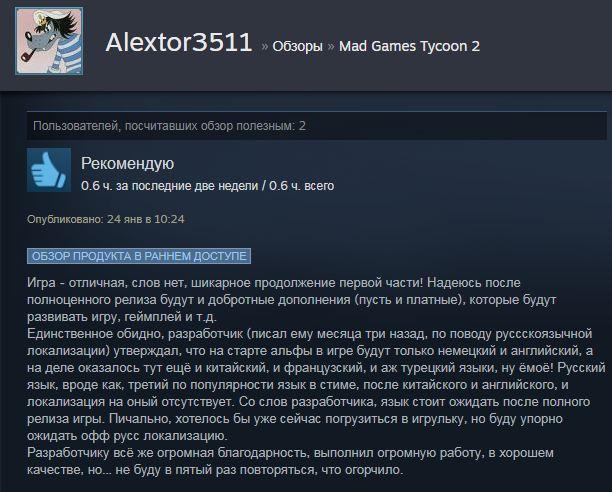The image size is (612, 492).
Task: Select the ОБЗОР ПРОДУКТА В РАННЕМ ДОСТУПЕ badge
Action: (x=139, y=256)
